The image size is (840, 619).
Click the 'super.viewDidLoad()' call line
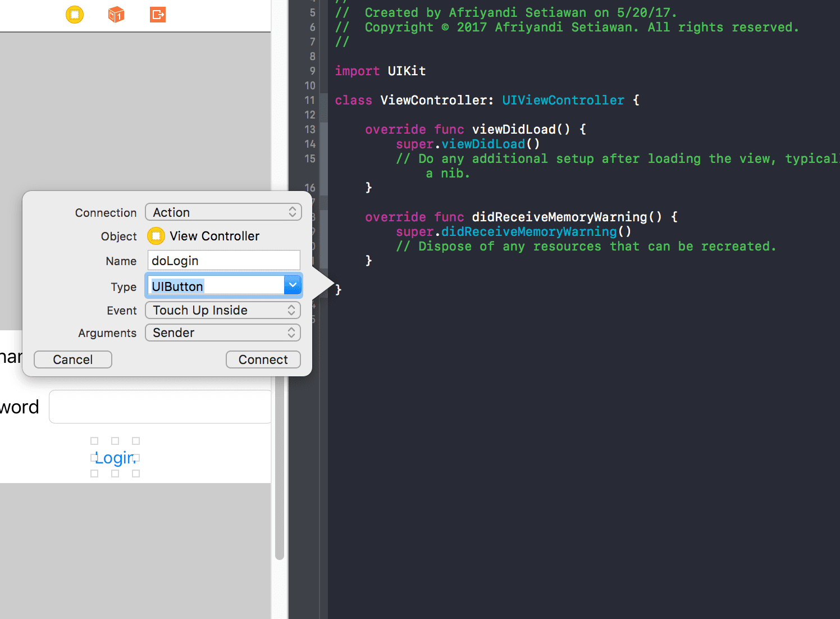[x=468, y=144]
